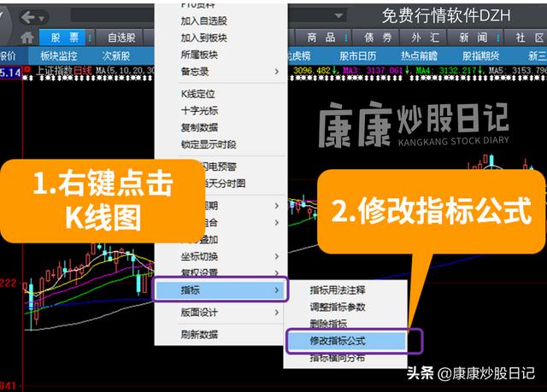
Task: Expand the 版面设计 submenu arrow
Action: [277, 313]
